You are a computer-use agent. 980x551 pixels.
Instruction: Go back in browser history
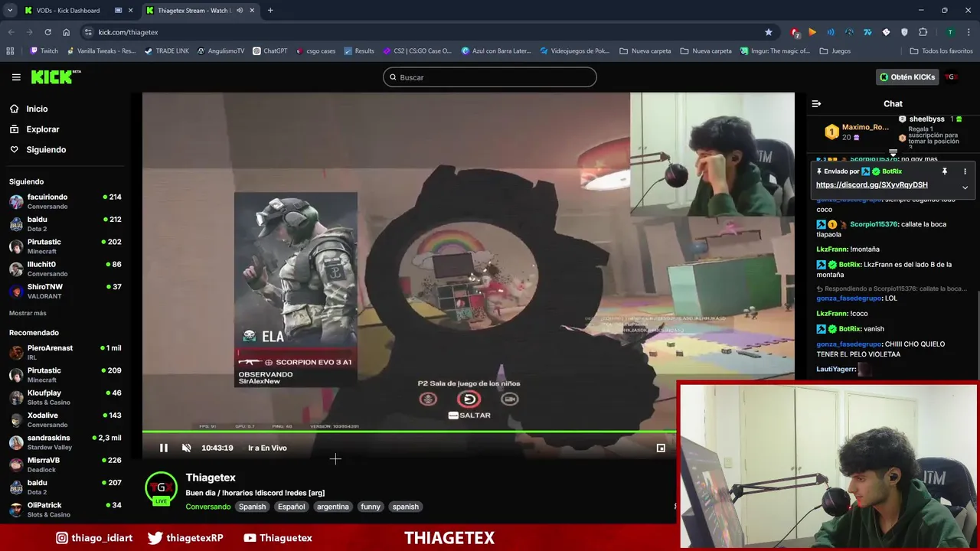click(x=11, y=32)
